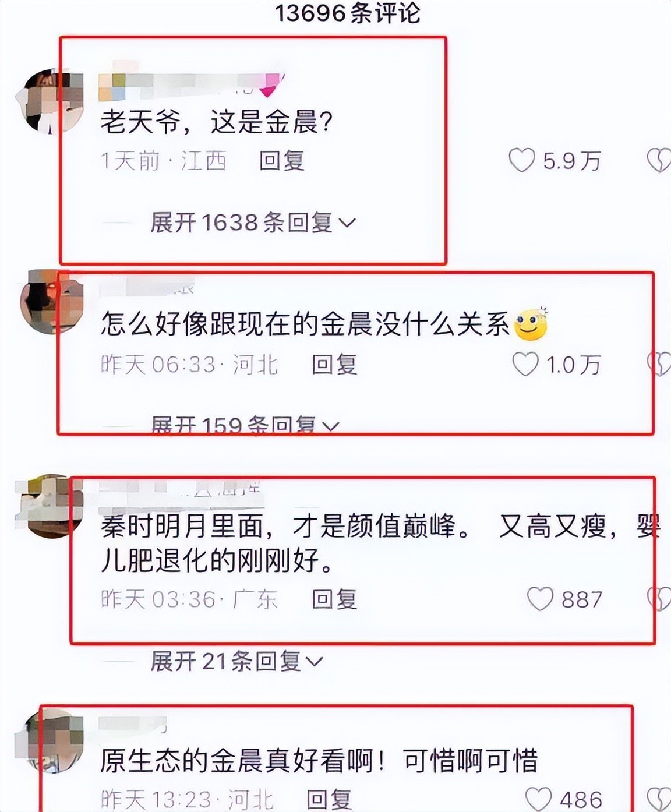This screenshot has width=671, height=812.
Task: Like the comment with 5.9万 likes
Action: click(521, 160)
